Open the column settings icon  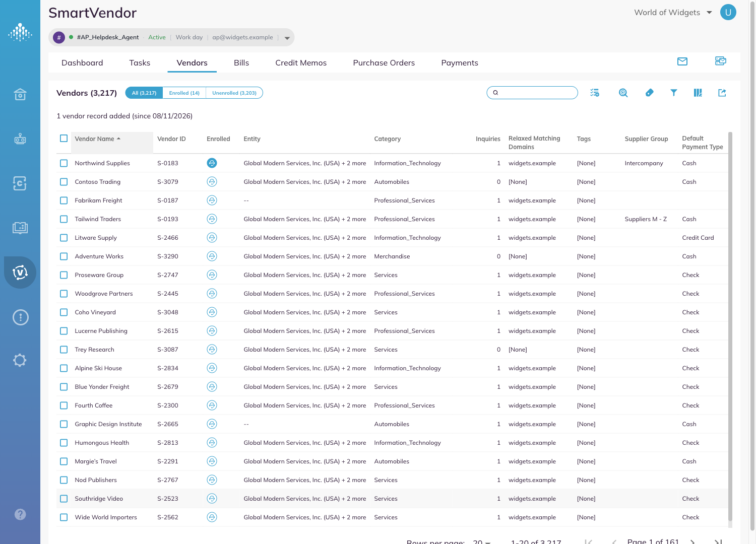point(698,93)
